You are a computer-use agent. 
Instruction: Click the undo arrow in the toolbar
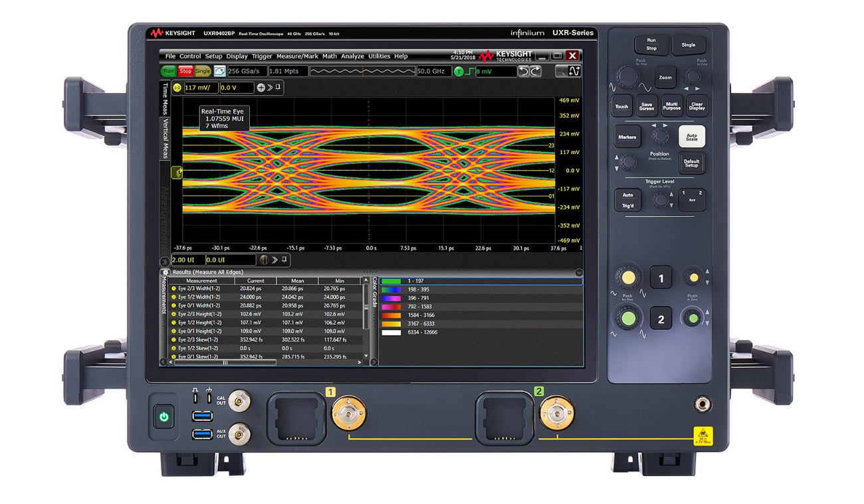point(524,71)
